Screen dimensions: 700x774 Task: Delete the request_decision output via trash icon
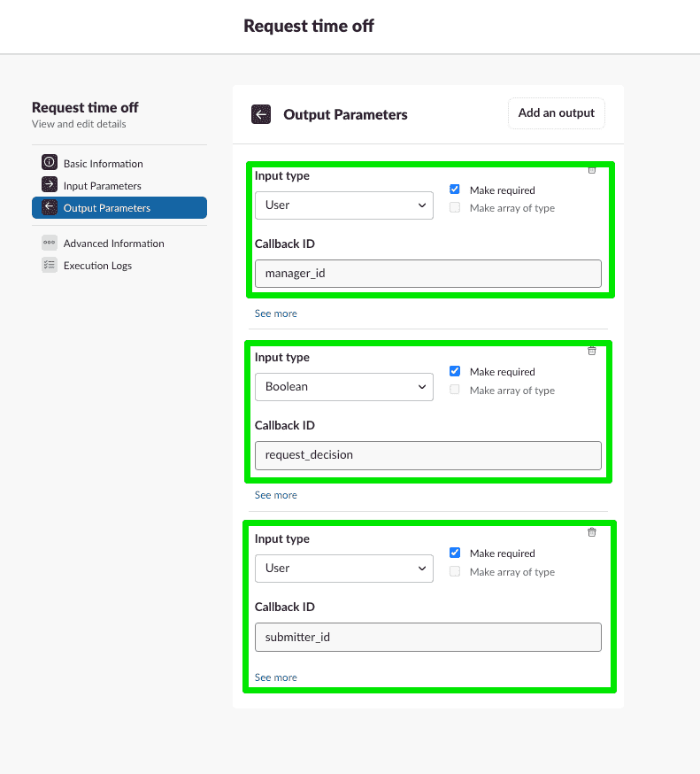click(591, 352)
